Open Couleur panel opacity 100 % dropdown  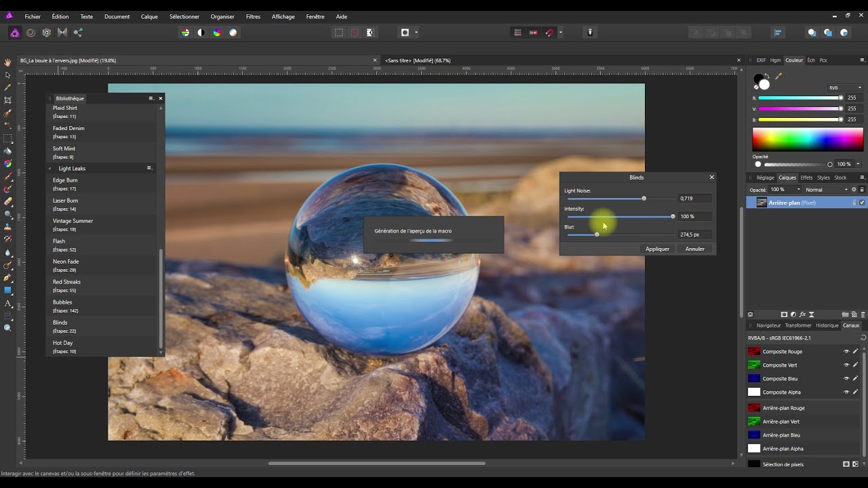(858, 164)
